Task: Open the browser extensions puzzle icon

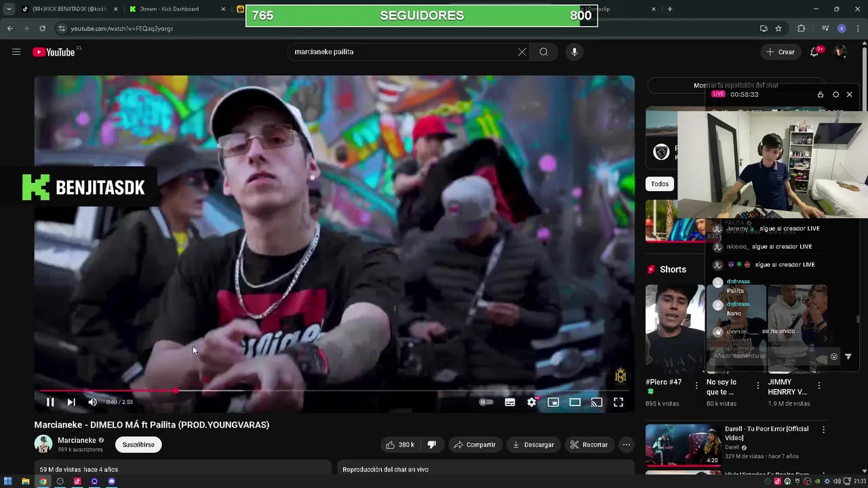Action: (x=802, y=28)
